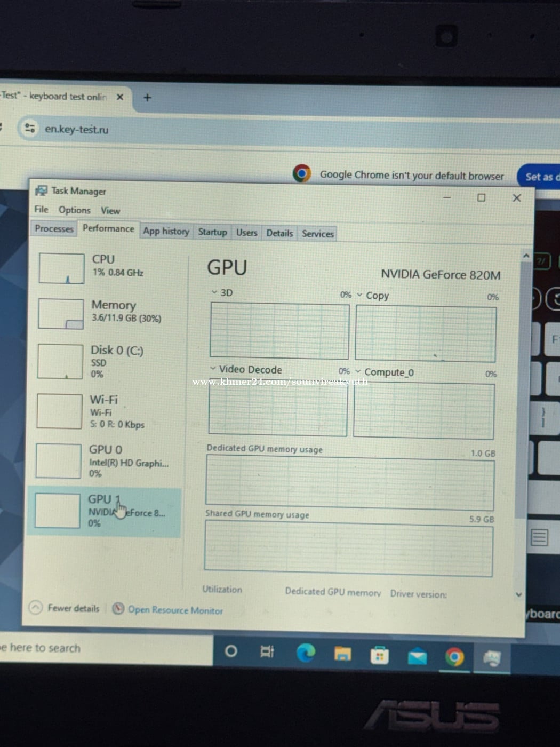
Task: Click the Task Manager scroll down arrow
Action: [519, 594]
